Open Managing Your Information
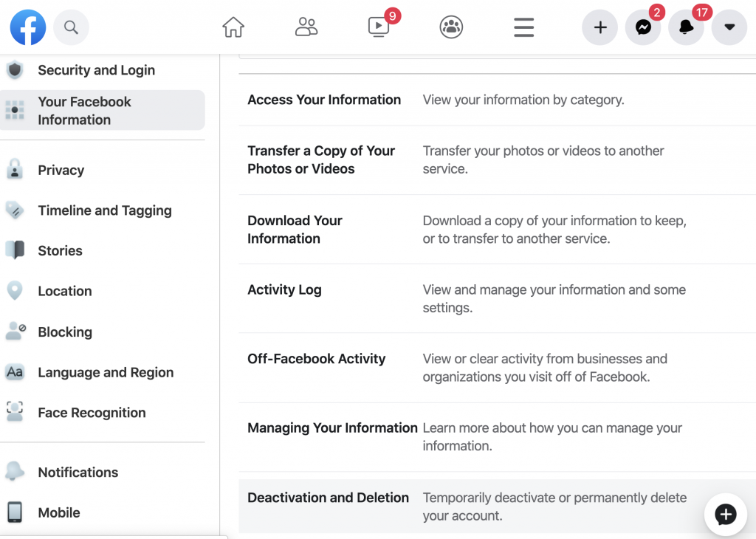 point(332,428)
